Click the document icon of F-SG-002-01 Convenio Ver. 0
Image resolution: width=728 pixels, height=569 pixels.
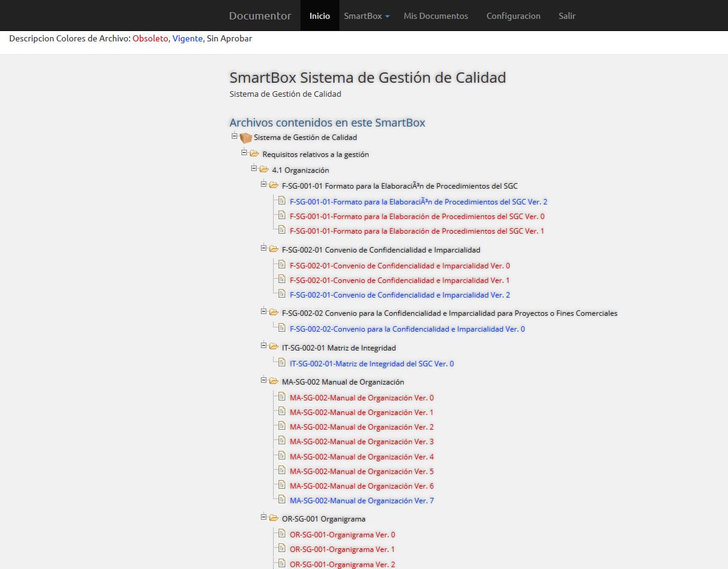(x=282, y=265)
